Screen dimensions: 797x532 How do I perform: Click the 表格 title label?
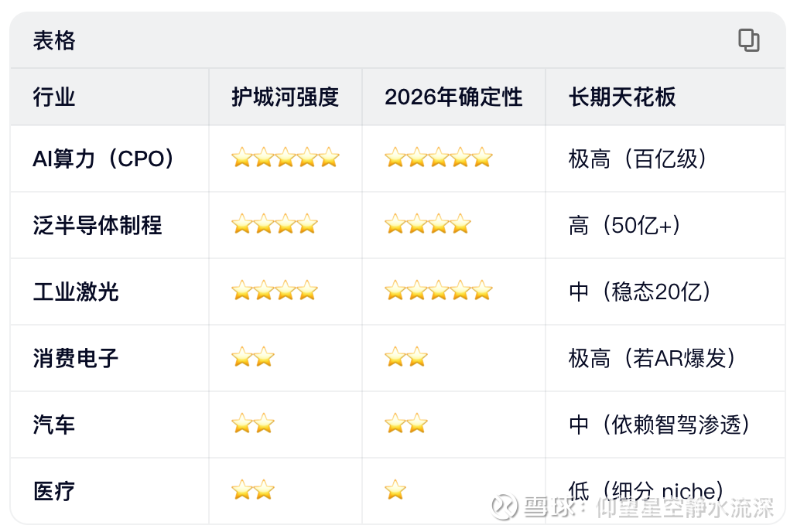pos(54,41)
